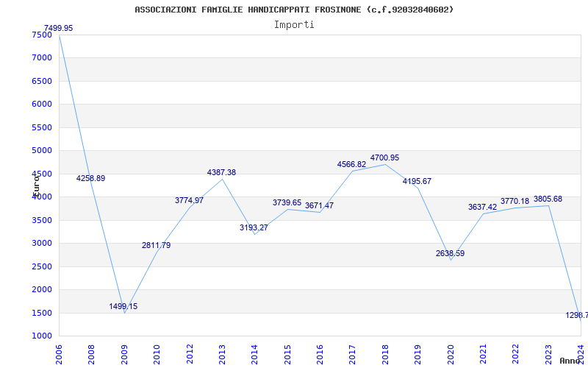Click the x-axis year 2006
The height and width of the screenshot is (368, 588).
pyautogui.click(x=60, y=354)
